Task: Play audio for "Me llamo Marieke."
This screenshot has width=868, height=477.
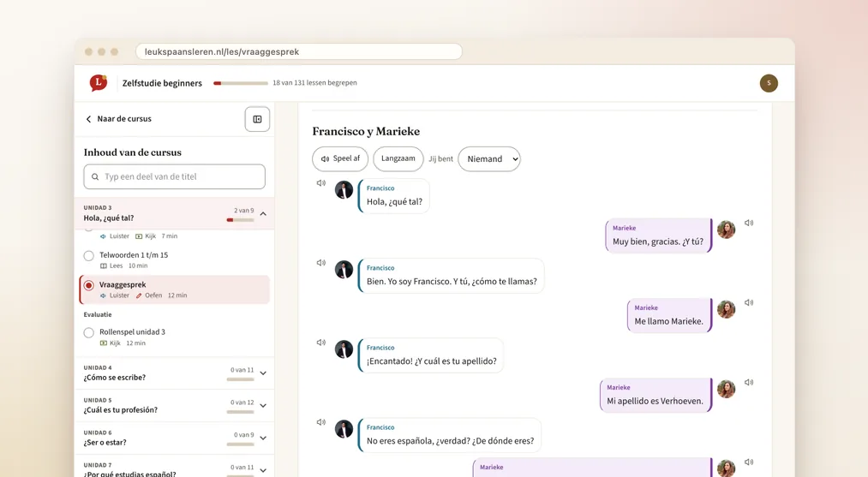Action: (749, 302)
